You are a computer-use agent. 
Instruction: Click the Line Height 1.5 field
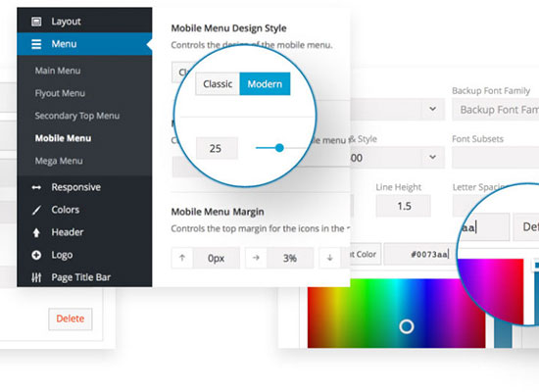coord(404,206)
